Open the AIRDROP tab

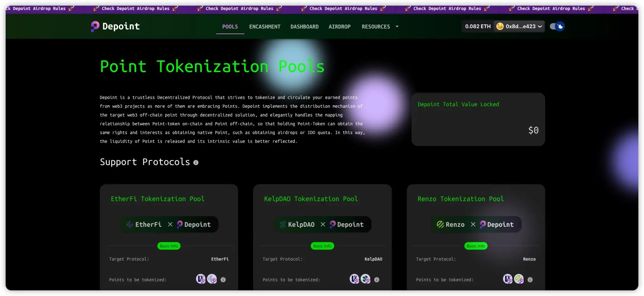pos(340,27)
